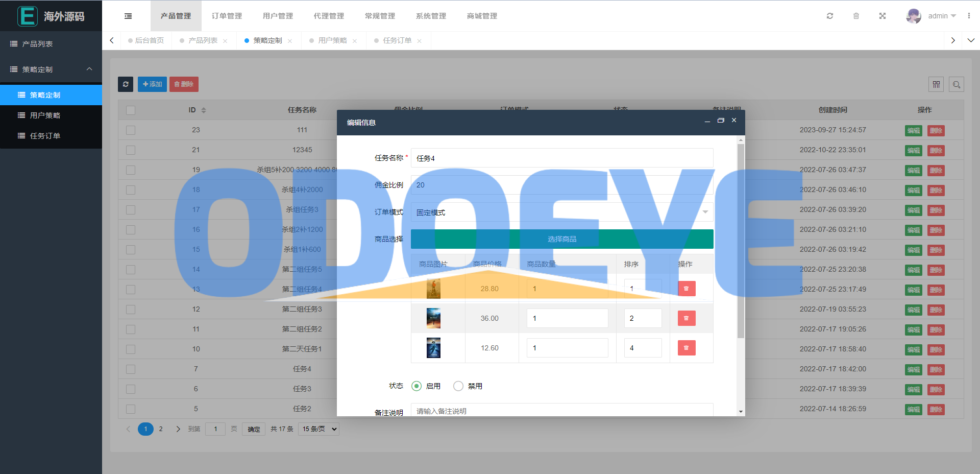The height and width of the screenshot is (474, 980).
Task: Toggle fullscreen with the expand icon
Action: click(x=882, y=16)
